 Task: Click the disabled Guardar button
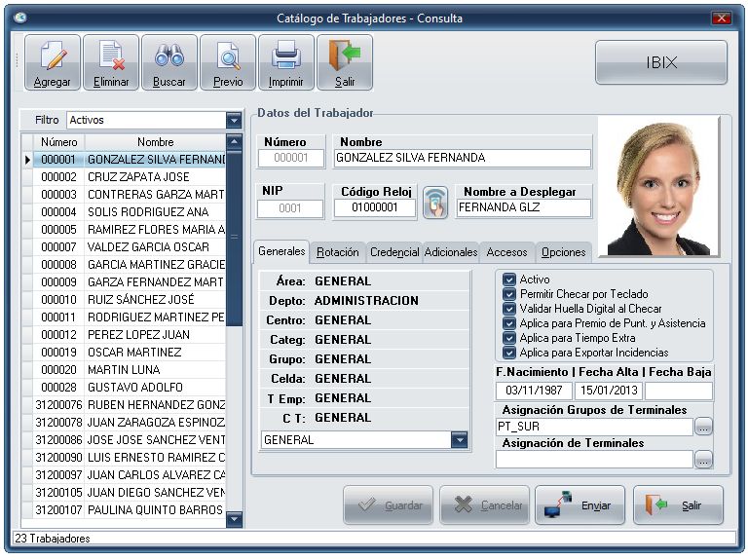tap(388, 505)
